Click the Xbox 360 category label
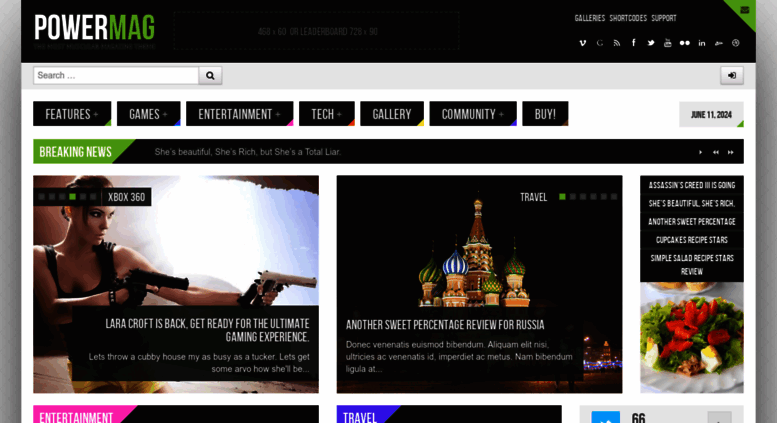Image resolution: width=777 pixels, height=423 pixels. (126, 197)
